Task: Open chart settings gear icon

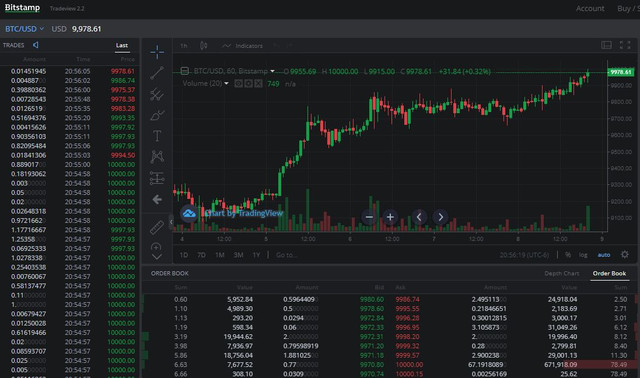Action: [624, 254]
